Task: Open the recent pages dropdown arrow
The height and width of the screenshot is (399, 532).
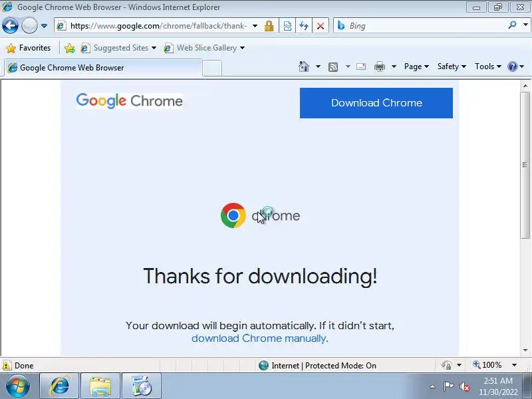Action: coord(44,26)
